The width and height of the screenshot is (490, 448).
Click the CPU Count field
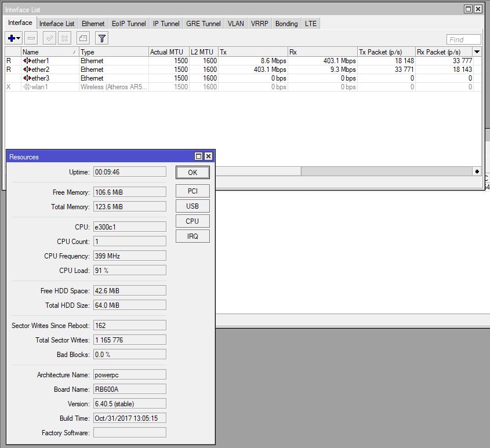130,241
